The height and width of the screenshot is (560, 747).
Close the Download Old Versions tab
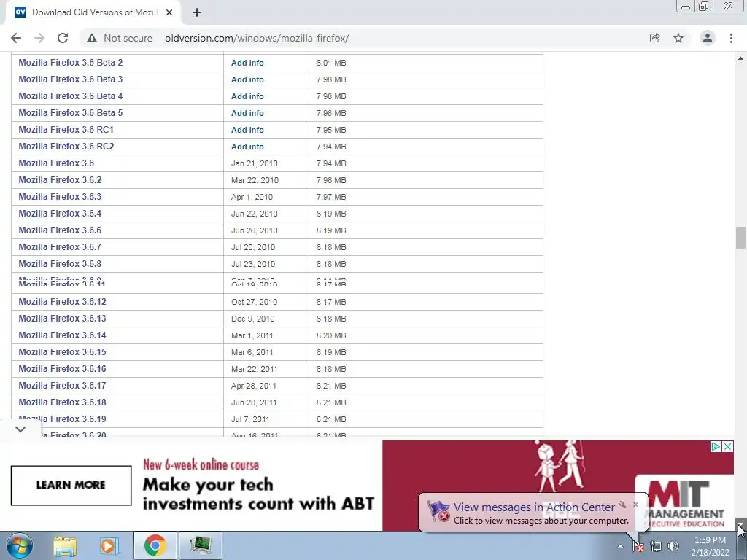coord(169,12)
